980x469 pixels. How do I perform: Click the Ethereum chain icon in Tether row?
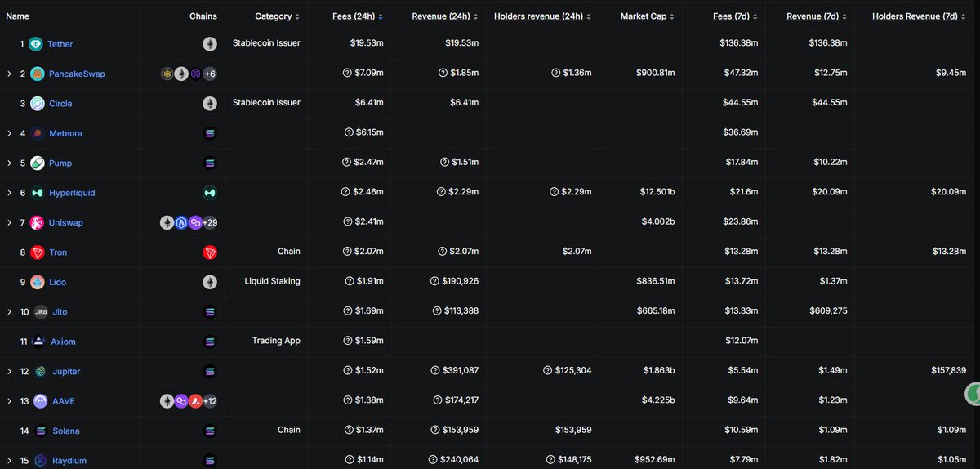(210, 44)
